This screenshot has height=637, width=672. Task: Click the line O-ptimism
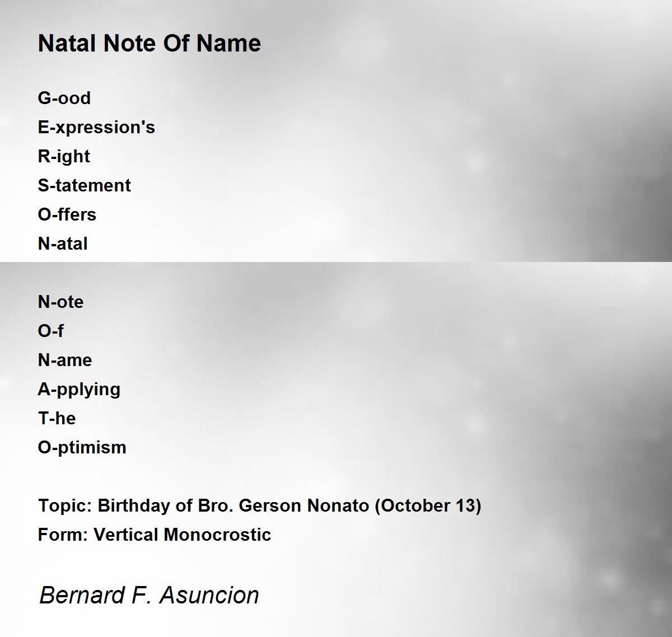[x=82, y=448]
